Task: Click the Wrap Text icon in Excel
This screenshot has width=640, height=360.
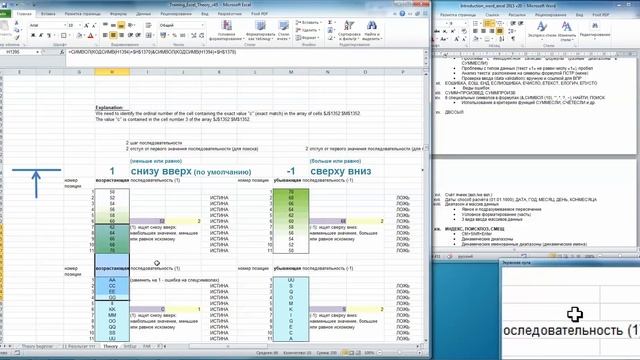Action: point(149,25)
